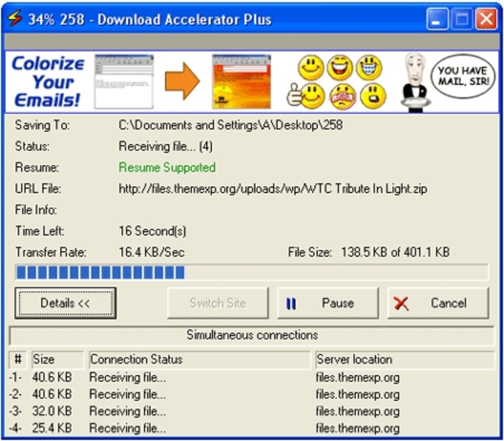The image size is (504, 441).
Task: Click the laughing smiley face in the banner
Action: 340,68
